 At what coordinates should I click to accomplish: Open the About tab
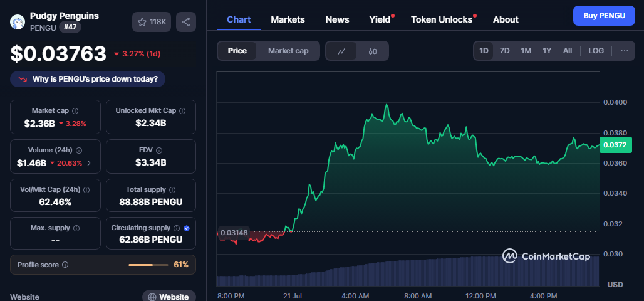click(x=506, y=19)
